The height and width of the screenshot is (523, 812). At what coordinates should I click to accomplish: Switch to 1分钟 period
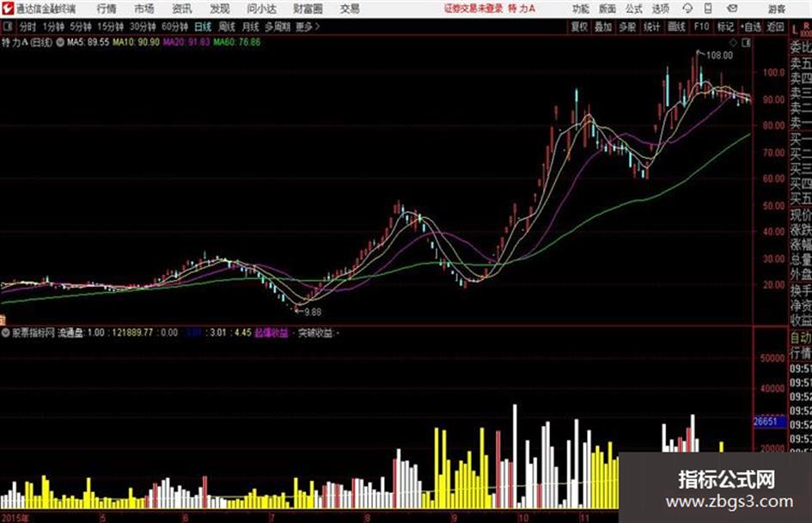point(52,27)
